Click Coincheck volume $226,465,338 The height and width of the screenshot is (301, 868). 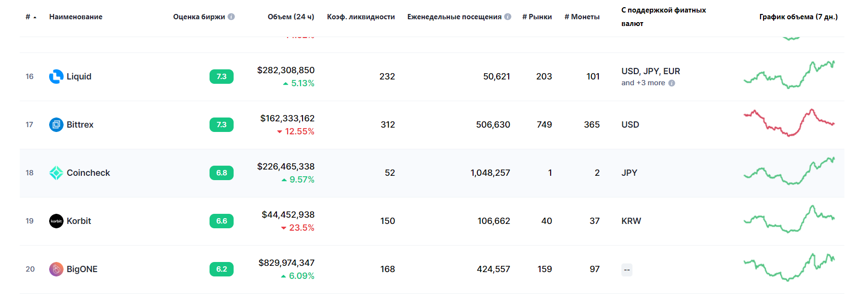(286, 167)
